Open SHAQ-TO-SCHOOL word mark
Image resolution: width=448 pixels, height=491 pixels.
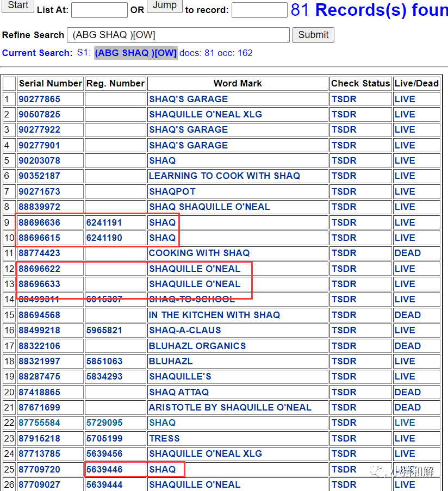(x=192, y=300)
